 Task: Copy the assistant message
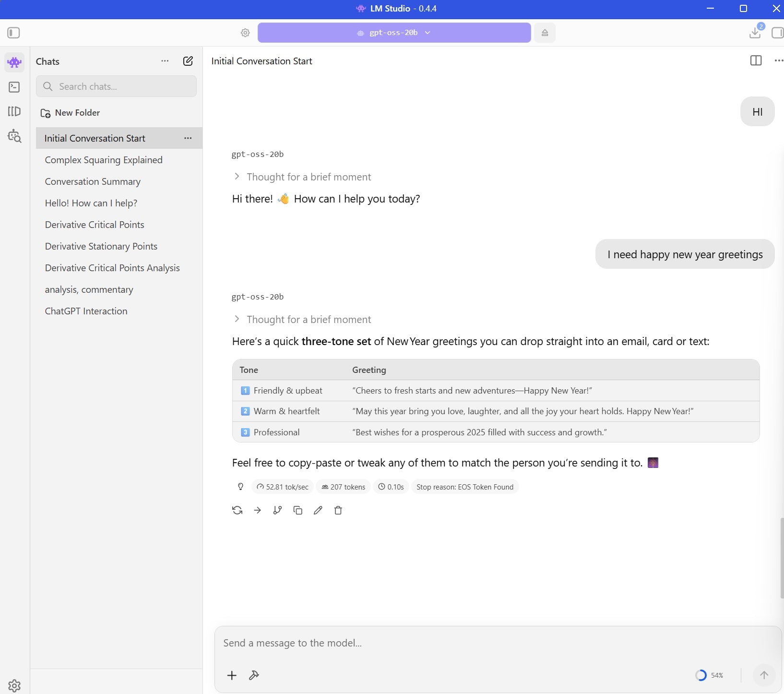click(297, 510)
